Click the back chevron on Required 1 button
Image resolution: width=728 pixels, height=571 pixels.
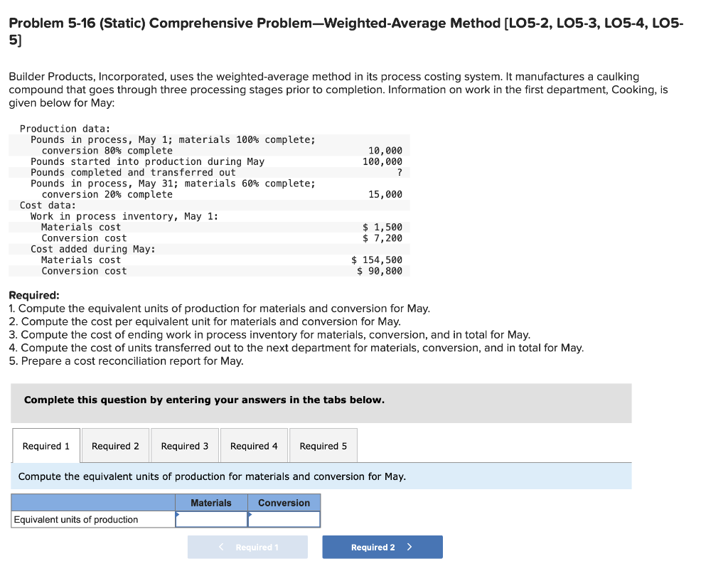tap(220, 547)
